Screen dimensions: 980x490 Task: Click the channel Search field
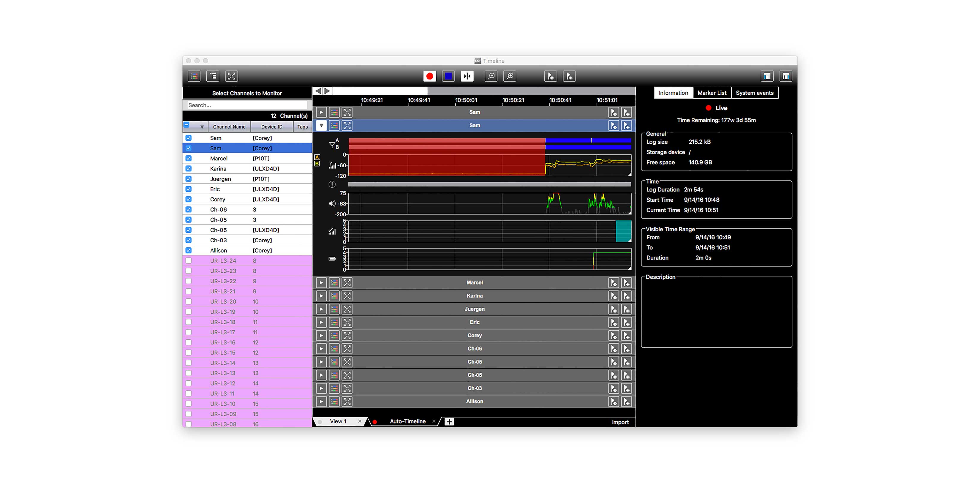[247, 105]
